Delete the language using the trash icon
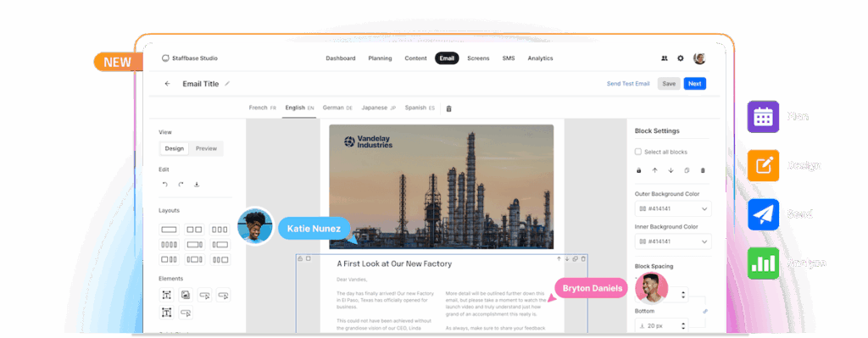868x338 pixels. click(448, 108)
